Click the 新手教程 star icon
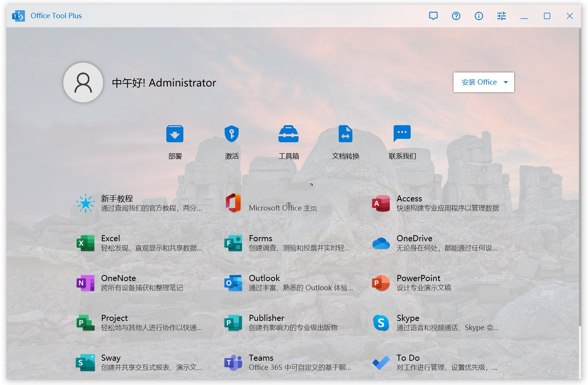The image size is (588, 385). [x=86, y=203]
